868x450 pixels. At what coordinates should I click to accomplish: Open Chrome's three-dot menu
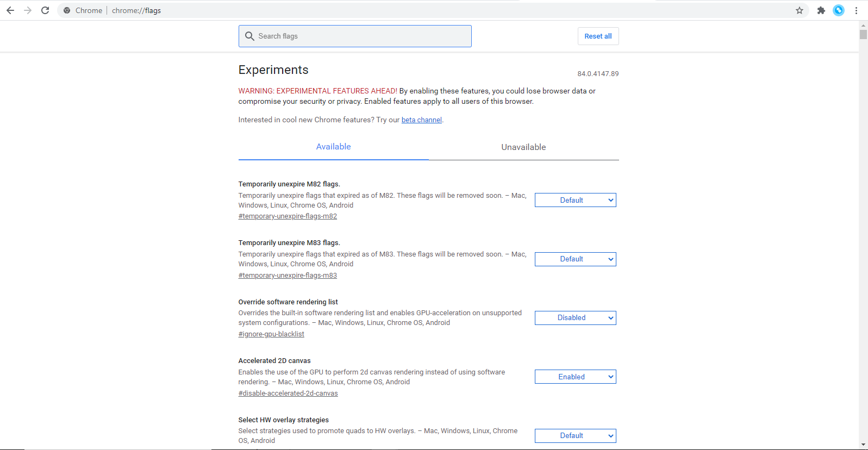pos(856,10)
